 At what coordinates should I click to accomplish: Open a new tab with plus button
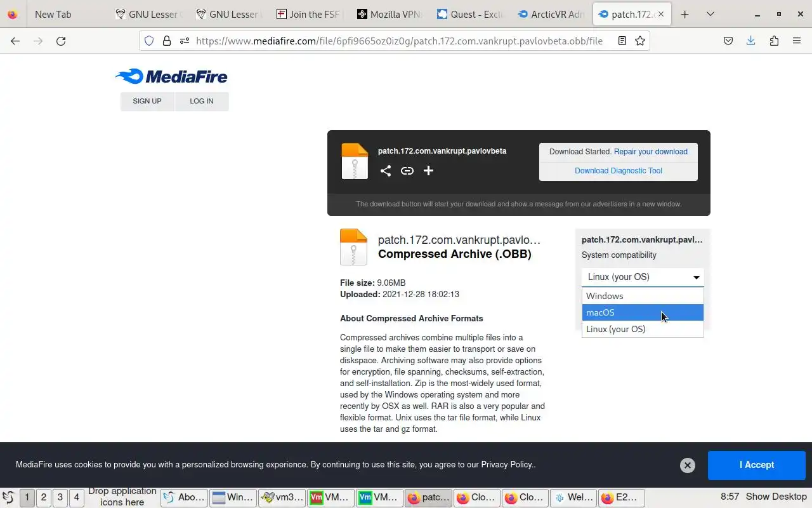click(684, 14)
